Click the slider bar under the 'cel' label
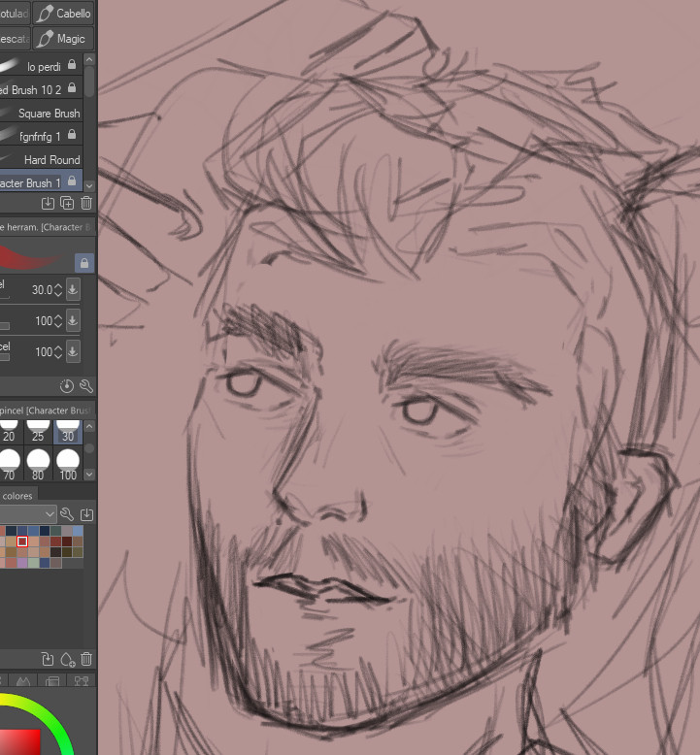This screenshot has width=700, height=755. pyautogui.click(x=5, y=357)
